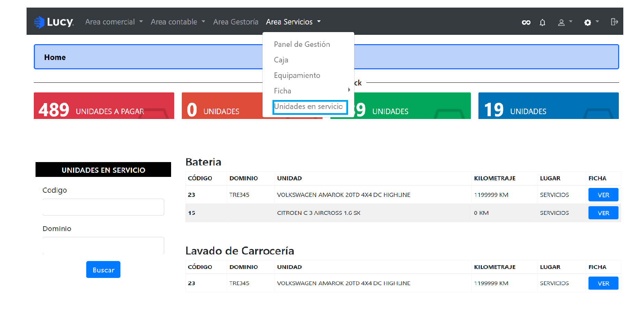Click SERVICIOS lugar in Citroen row

[x=554, y=213]
